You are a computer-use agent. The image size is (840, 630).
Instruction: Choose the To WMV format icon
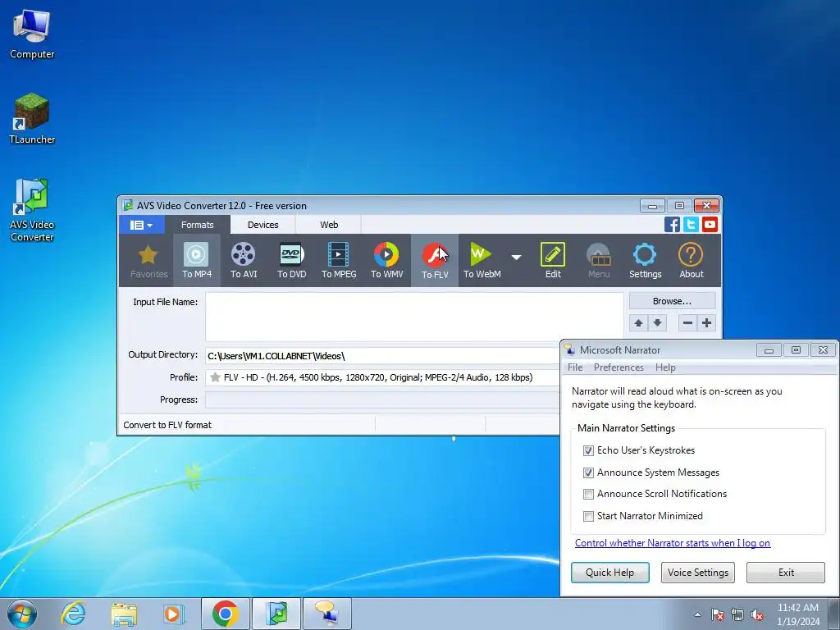coord(387,260)
